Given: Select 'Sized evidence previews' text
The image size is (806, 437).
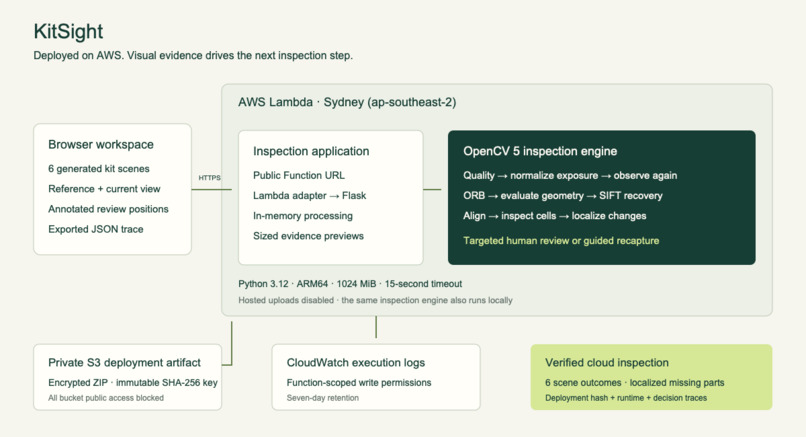Looking at the screenshot, I should (308, 236).
